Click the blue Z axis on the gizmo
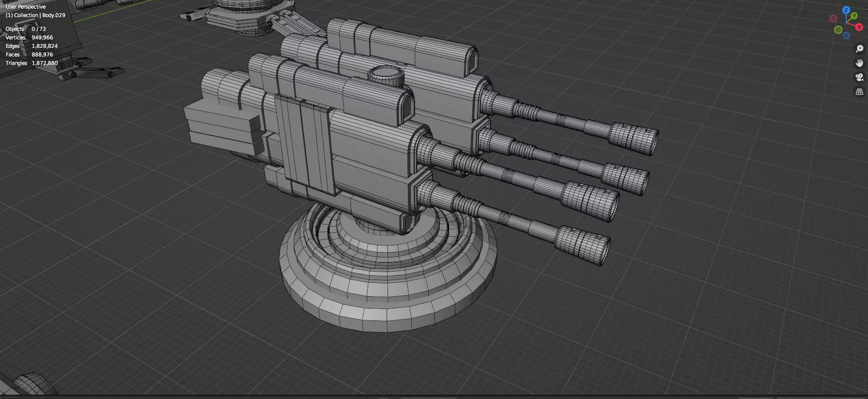Viewport: 868px width, 399px height. coord(846,10)
